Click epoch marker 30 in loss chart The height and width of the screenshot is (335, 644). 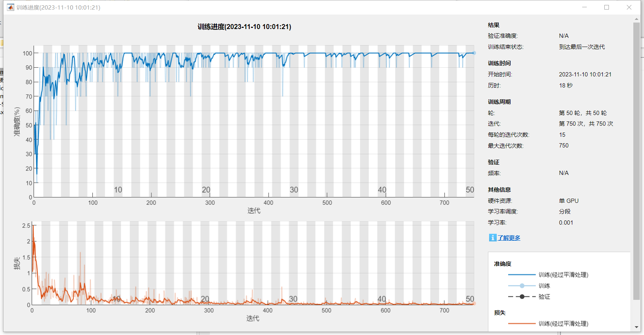coord(293,299)
